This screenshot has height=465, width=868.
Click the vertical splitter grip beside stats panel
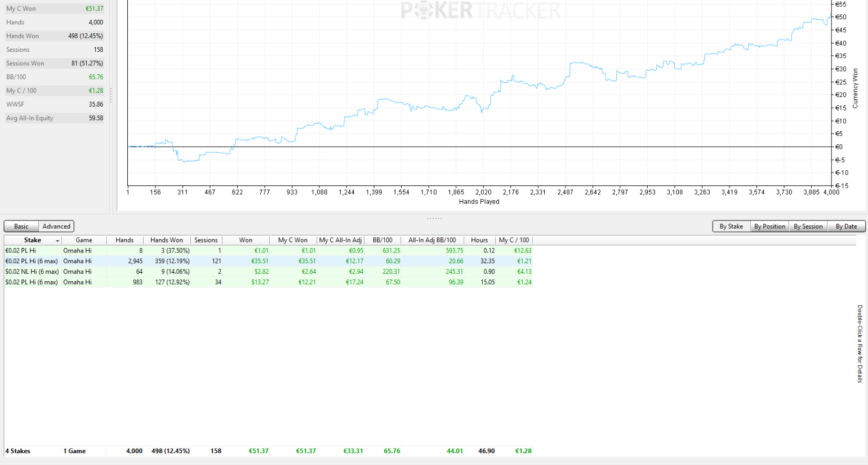[111, 95]
